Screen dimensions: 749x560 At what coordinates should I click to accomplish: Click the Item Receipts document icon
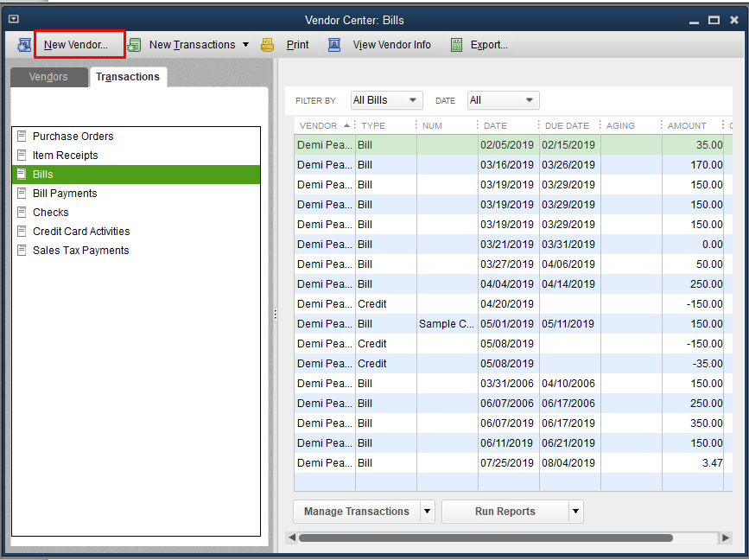click(x=22, y=156)
